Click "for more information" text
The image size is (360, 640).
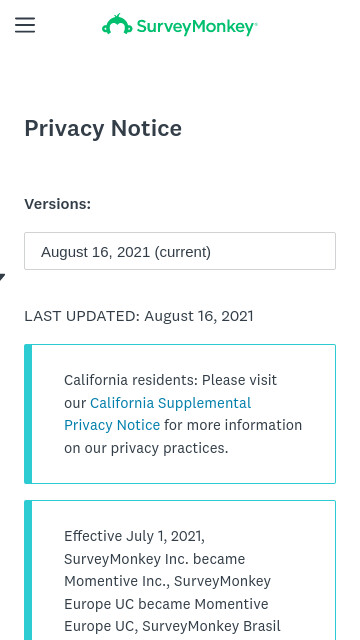pos(233,425)
